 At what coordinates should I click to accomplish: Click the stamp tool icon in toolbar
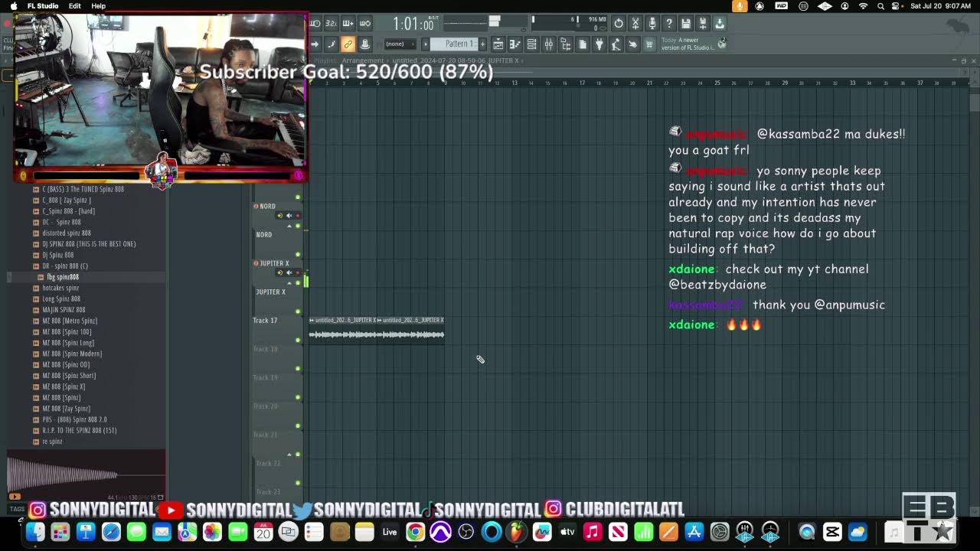365,44
